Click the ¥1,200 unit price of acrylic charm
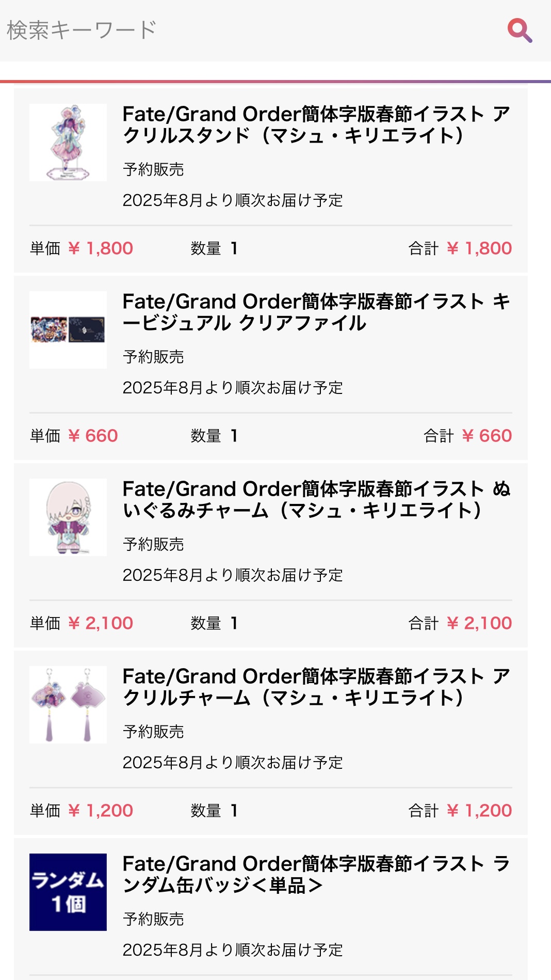The width and height of the screenshot is (551, 980). [101, 811]
